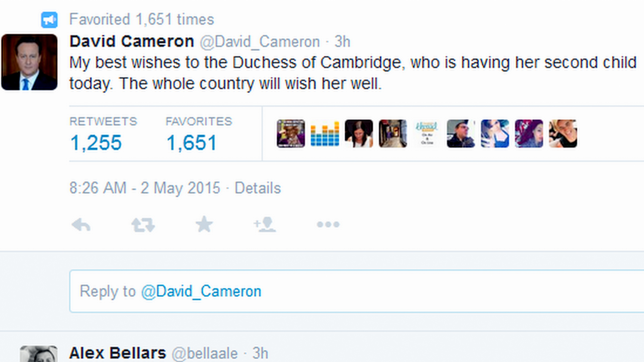Screen dimensions: 644x362
Task: Click the David Cameron display name
Action: tap(132, 41)
